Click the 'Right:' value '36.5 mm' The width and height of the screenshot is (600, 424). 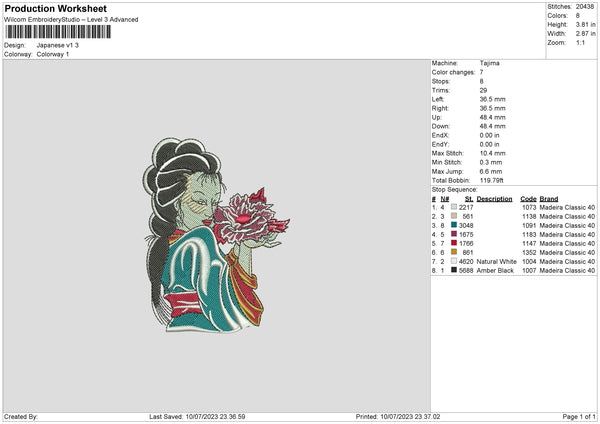(x=492, y=108)
